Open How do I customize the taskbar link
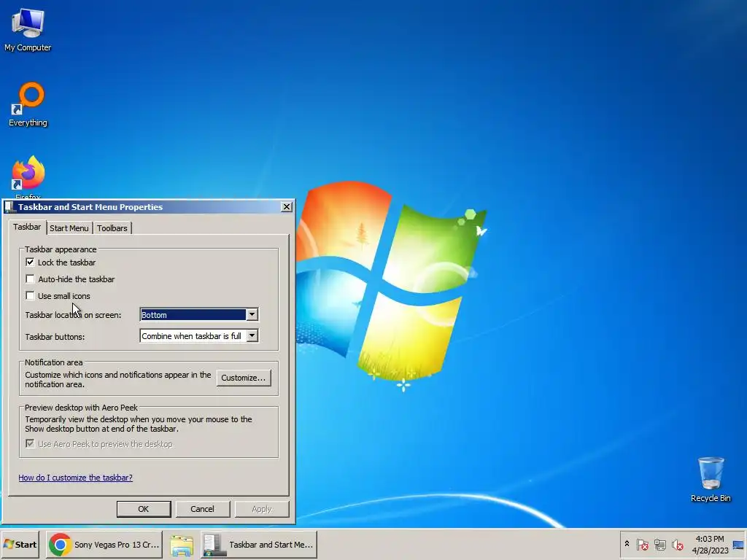Viewport: 747px width, 560px height. pos(75,478)
